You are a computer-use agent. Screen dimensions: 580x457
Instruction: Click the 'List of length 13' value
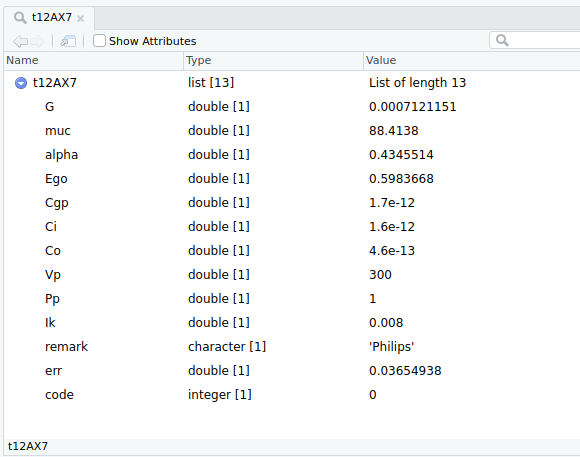click(x=417, y=83)
